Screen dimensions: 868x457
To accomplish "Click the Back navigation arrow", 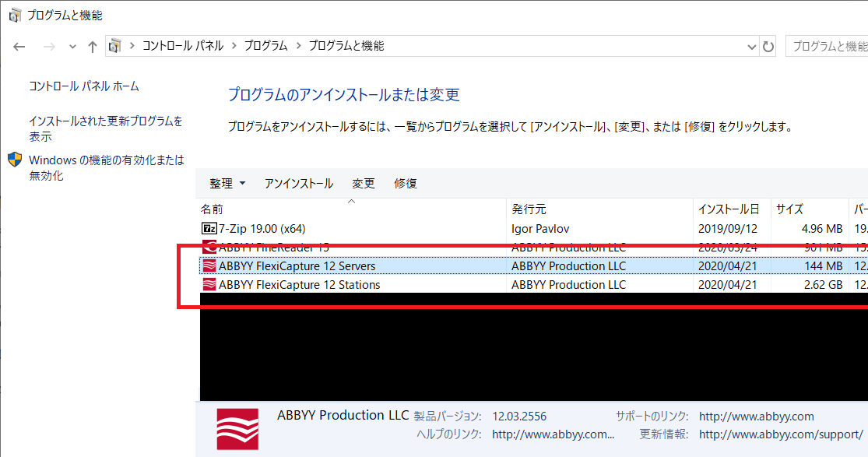I will (19, 47).
